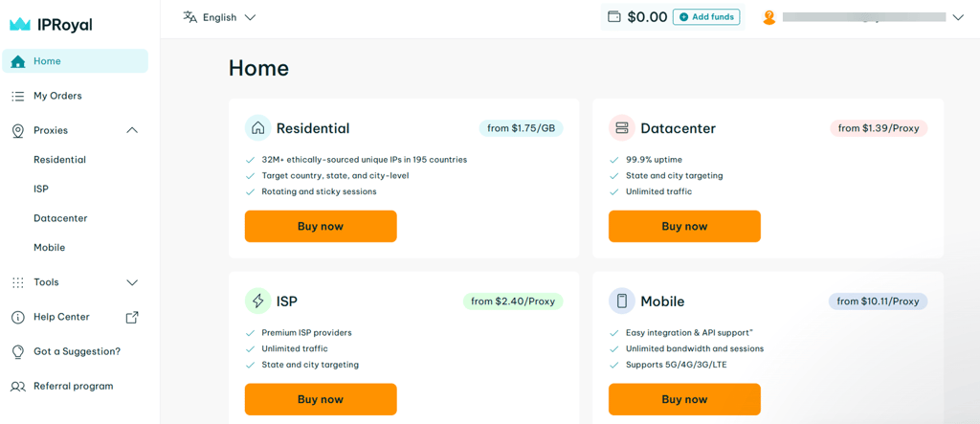Screen dimensions: 980x424
Task: Click 'Premium ISP providers' text
Action: [x=307, y=333]
